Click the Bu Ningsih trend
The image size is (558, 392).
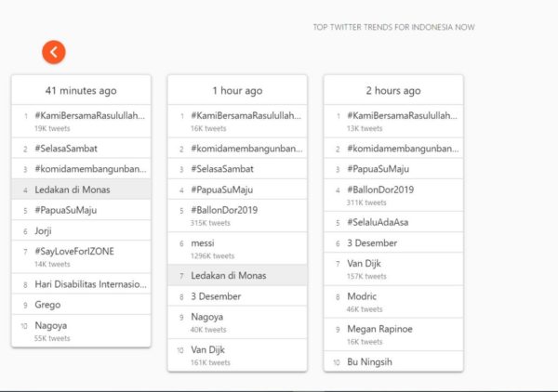pos(372,362)
